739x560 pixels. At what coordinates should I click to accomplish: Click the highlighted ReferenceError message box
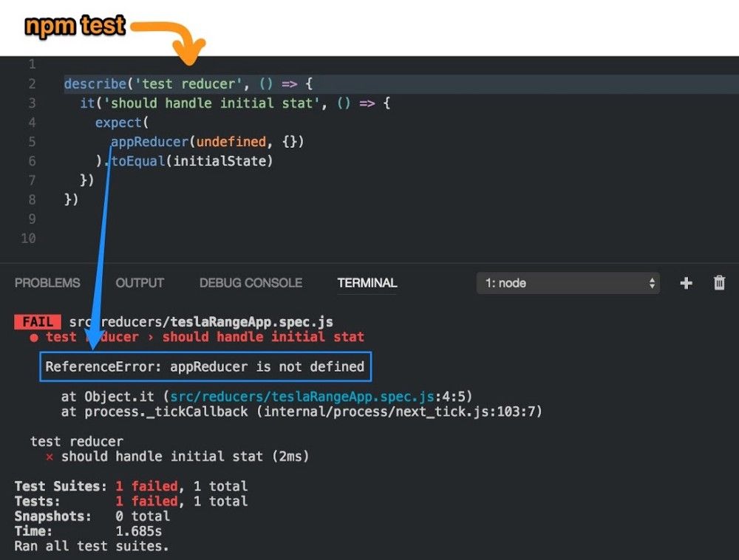pyautogui.click(x=205, y=366)
